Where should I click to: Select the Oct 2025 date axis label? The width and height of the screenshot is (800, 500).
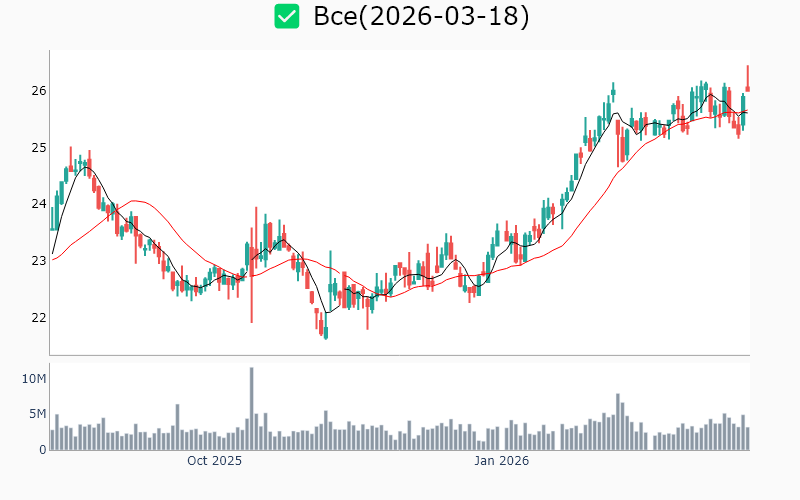pyautogui.click(x=215, y=461)
